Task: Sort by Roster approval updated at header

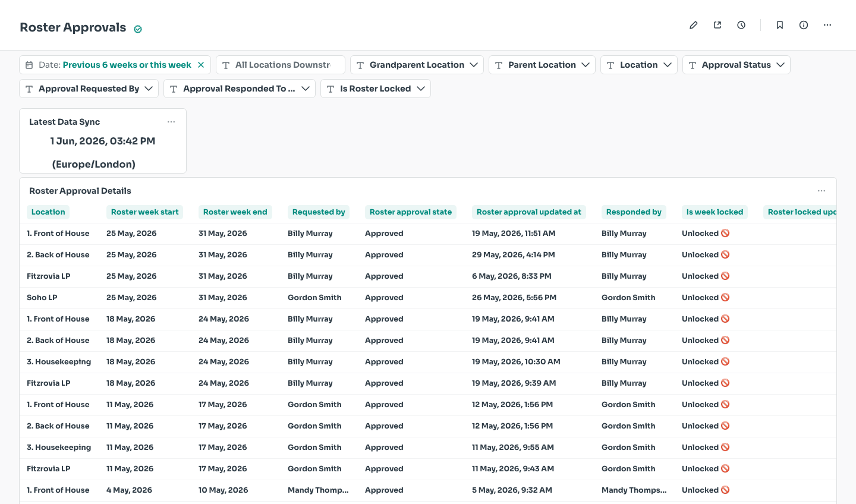Action: [529, 212]
